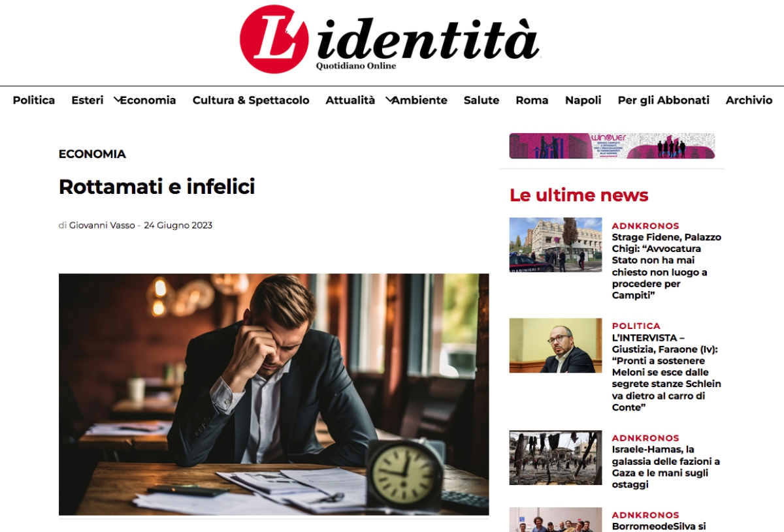Go to Per gli Abbonati page
This screenshot has width=784, height=532.
pos(664,100)
